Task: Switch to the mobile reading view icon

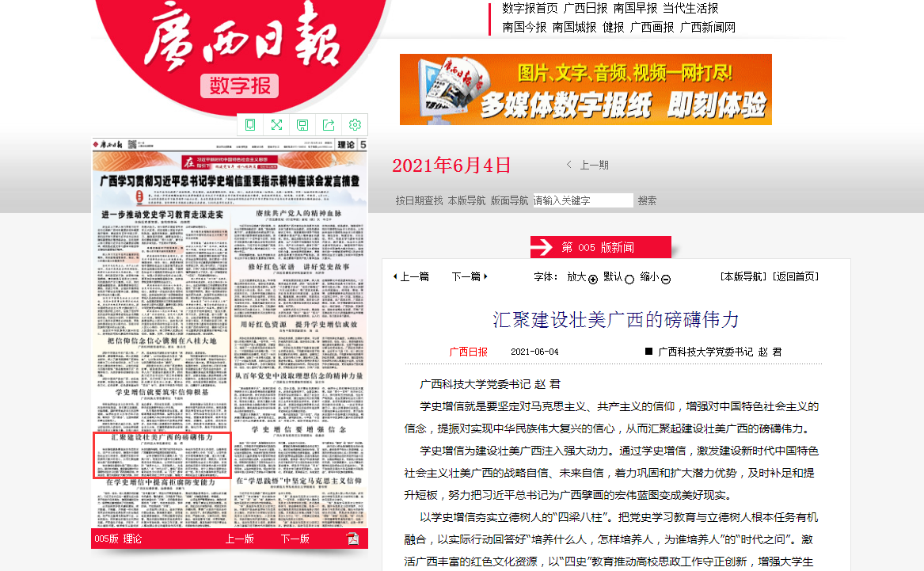Action: point(250,125)
